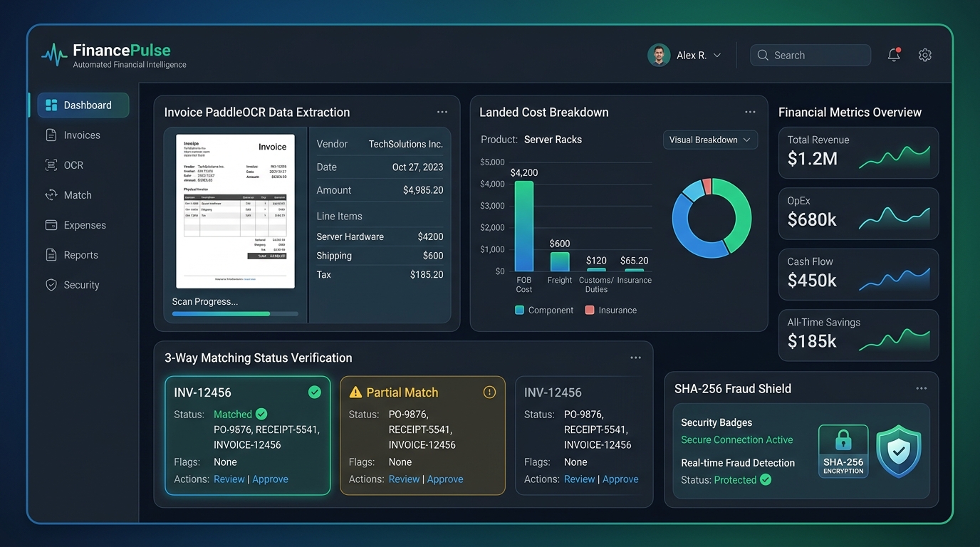Click the SHA-256 Encryption padlock badge
The width and height of the screenshot is (980, 547).
tap(843, 451)
